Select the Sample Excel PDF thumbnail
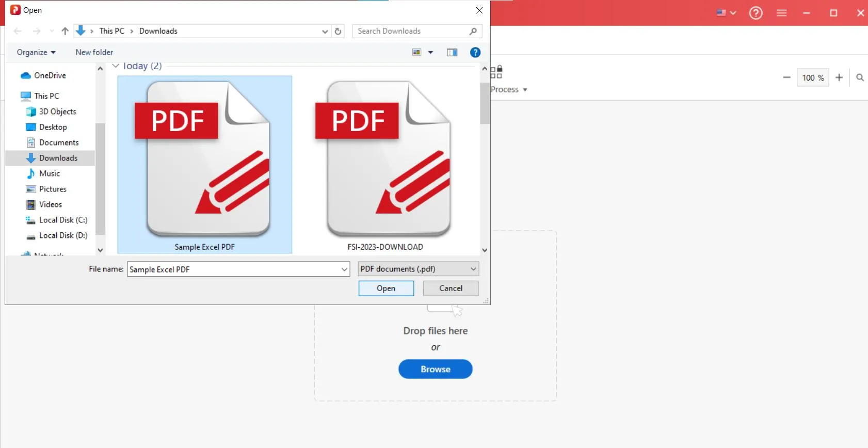868x448 pixels. pyautogui.click(x=205, y=165)
